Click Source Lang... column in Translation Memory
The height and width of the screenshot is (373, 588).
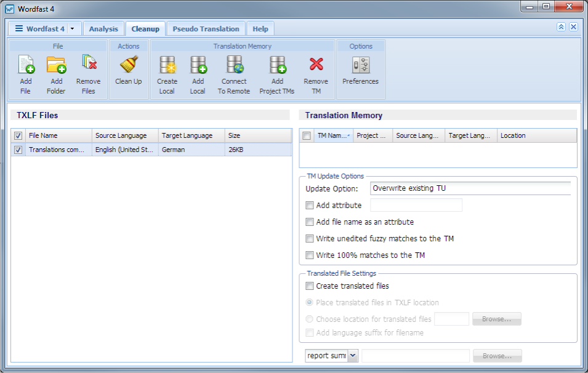pos(419,135)
